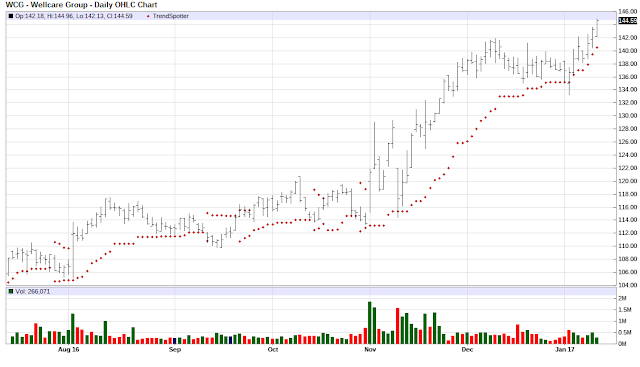
Task: Click the TrendSpotter legend label
Action: tap(171, 16)
